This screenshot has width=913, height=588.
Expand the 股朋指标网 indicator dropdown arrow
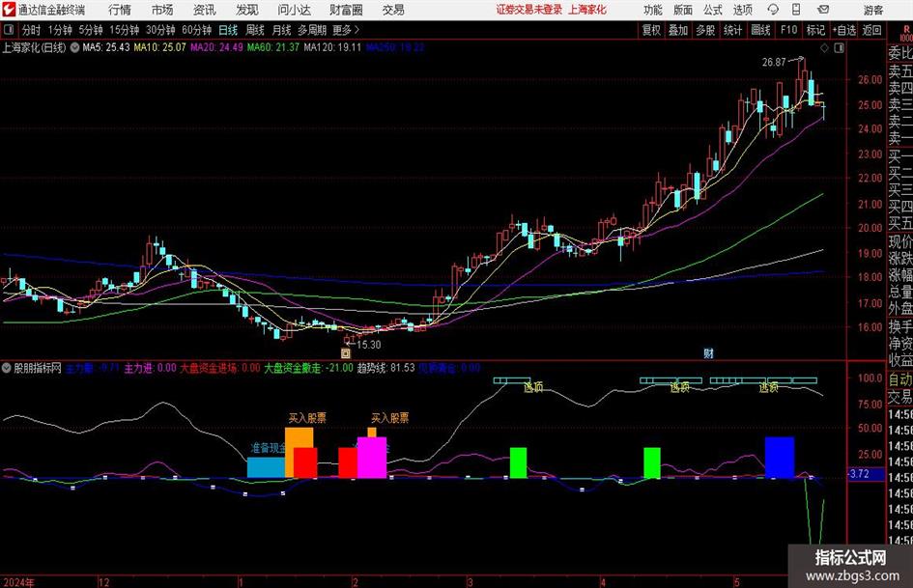coord(7,368)
